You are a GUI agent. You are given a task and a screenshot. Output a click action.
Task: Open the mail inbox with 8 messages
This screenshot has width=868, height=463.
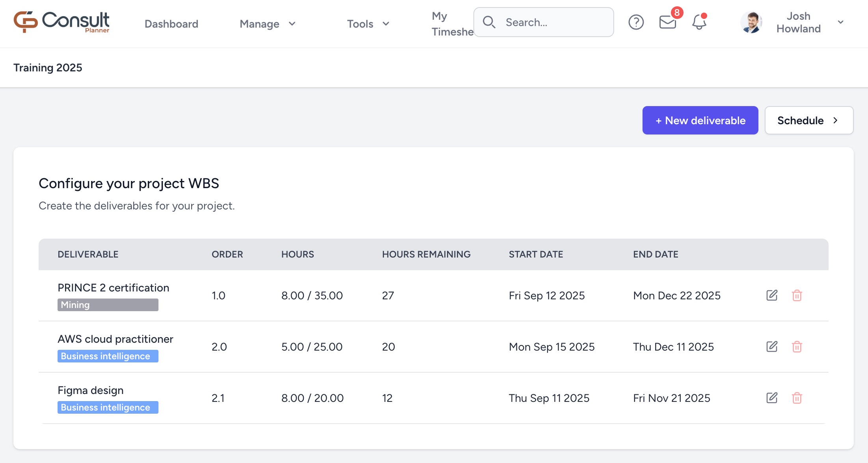click(667, 22)
